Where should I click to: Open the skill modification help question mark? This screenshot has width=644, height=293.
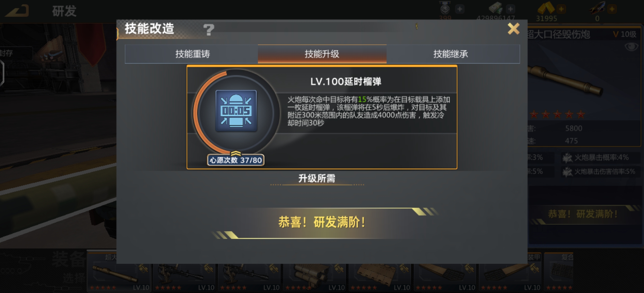pos(208,30)
